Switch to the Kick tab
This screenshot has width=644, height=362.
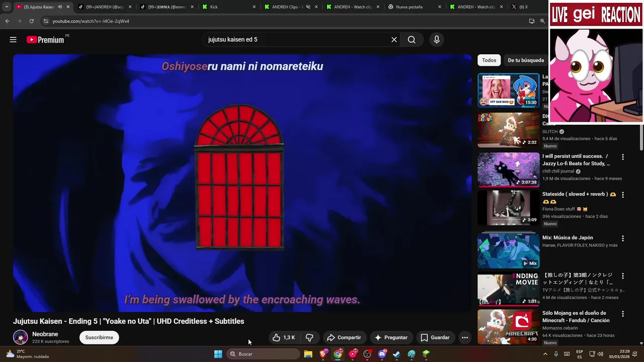[229, 7]
